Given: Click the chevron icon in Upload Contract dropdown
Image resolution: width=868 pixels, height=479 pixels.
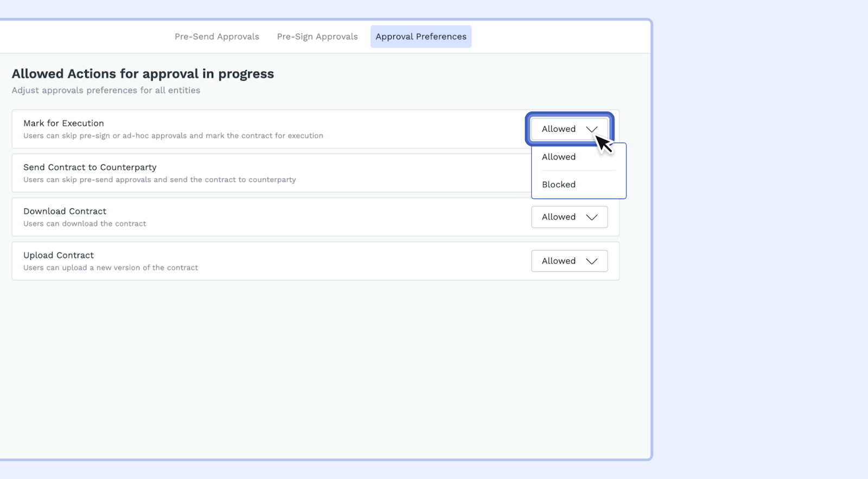Looking at the screenshot, I should [591, 261].
